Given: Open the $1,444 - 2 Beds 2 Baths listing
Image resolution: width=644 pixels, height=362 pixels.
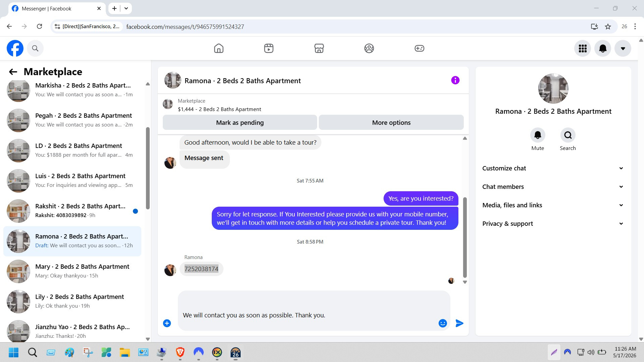Looking at the screenshot, I should (219, 109).
